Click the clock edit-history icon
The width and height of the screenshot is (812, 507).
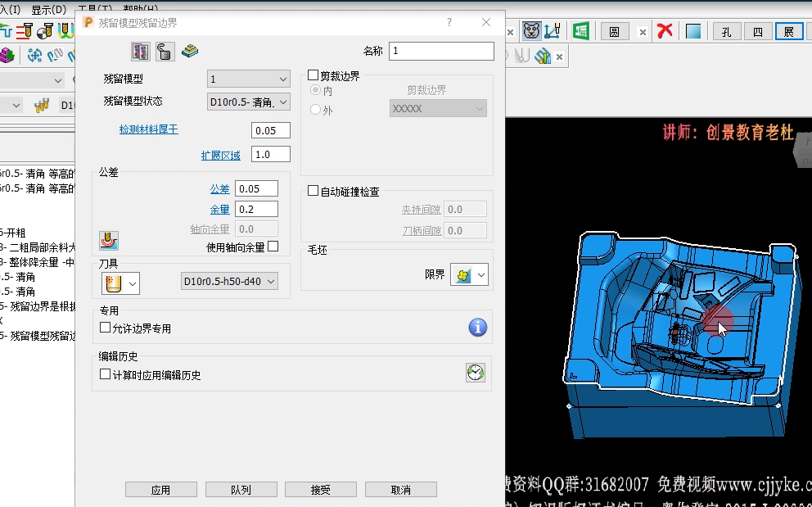(x=476, y=372)
